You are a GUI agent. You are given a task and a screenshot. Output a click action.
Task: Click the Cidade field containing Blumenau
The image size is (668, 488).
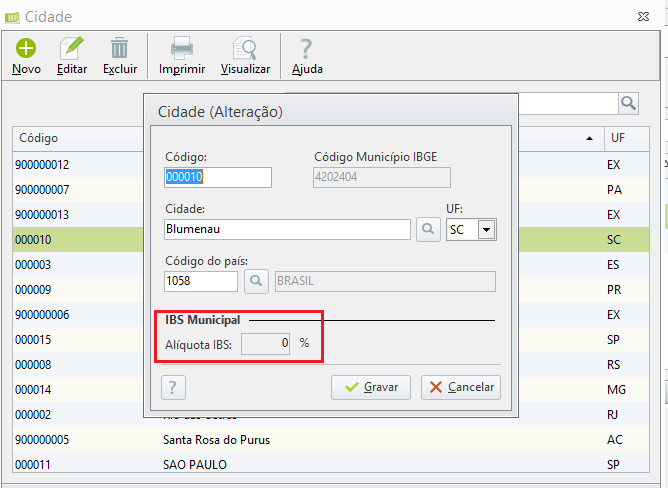[x=287, y=229]
